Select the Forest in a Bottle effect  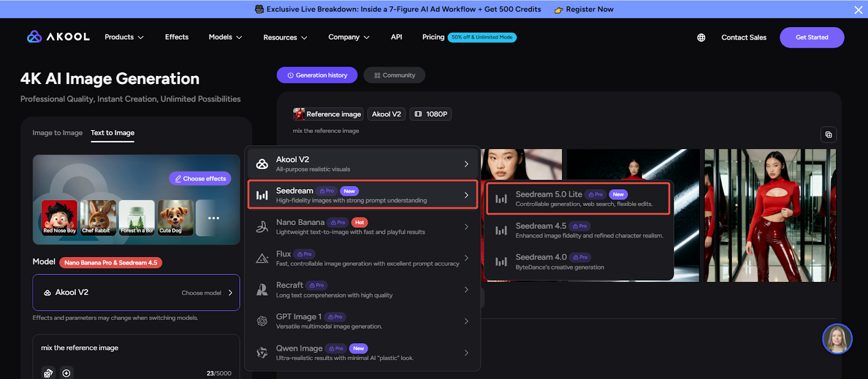click(x=137, y=218)
